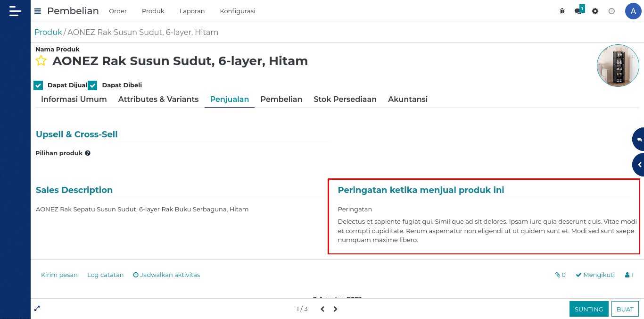Click the Pilihan produk label

59,153
